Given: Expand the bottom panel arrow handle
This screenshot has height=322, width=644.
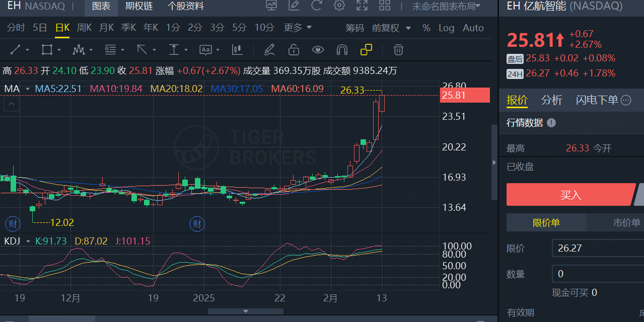Looking at the screenshot, I should click(246, 311).
